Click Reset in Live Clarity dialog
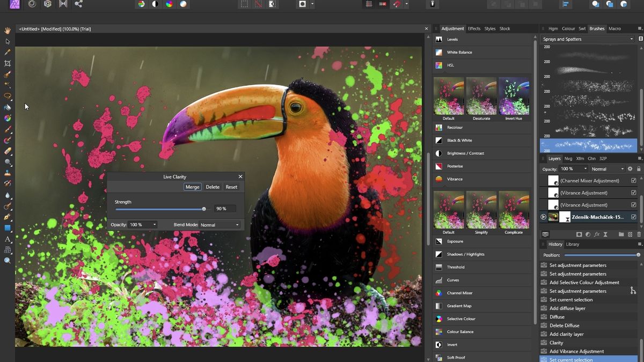Screen dimensions: 644x362 tap(231, 187)
